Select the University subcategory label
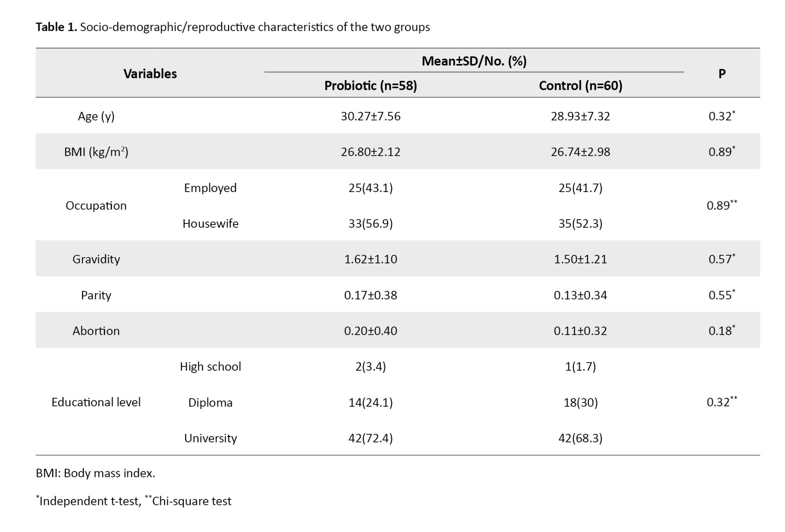785x532 pixels. click(210, 438)
